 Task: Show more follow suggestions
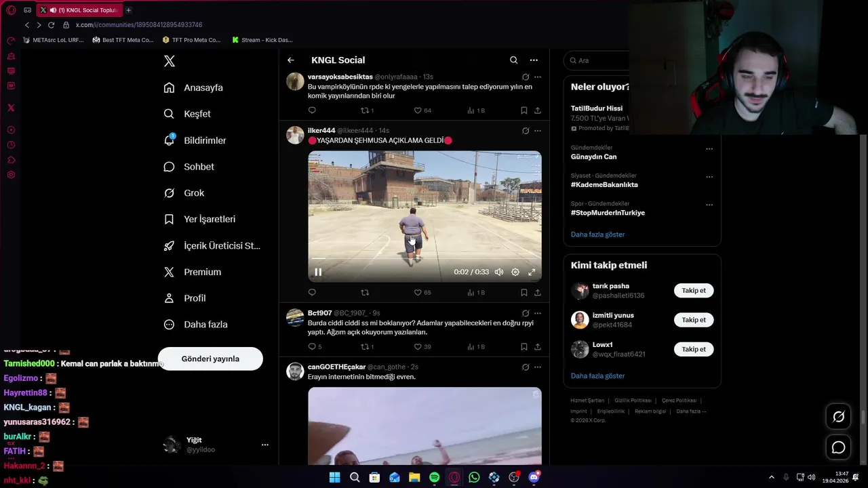[597, 376]
